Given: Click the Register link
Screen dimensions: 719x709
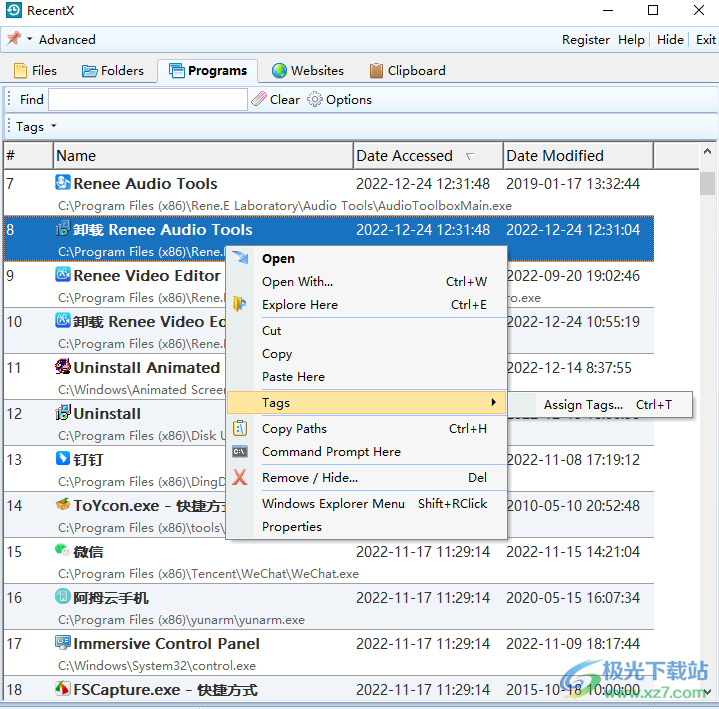Looking at the screenshot, I should tap(585, 40).
